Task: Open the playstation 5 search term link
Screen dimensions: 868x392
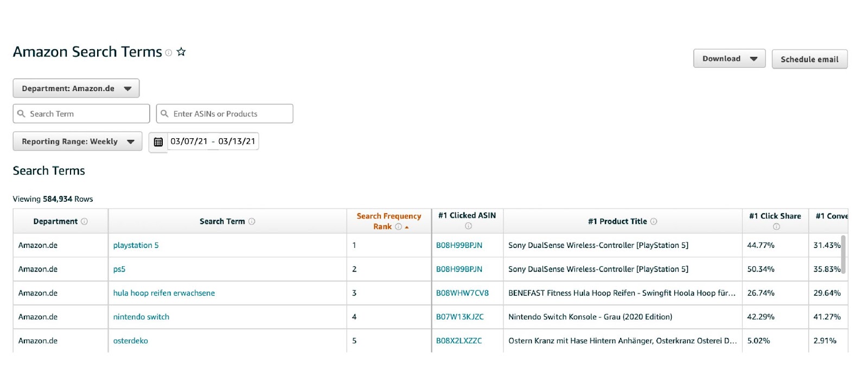Action: point(136,245)
